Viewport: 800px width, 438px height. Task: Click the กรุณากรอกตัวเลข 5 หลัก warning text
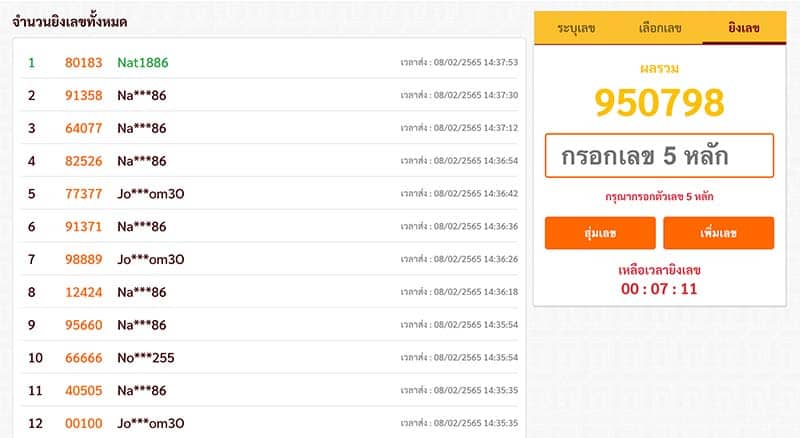[x=659, y=197]
